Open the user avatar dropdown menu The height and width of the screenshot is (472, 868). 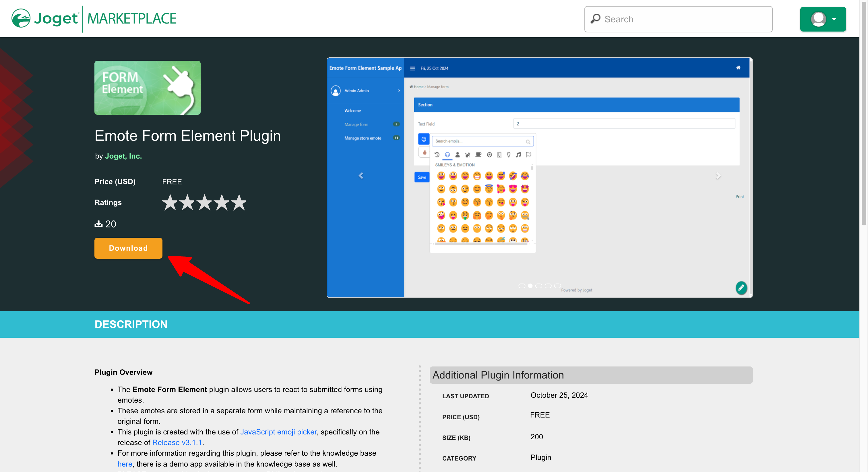(823, 19)
